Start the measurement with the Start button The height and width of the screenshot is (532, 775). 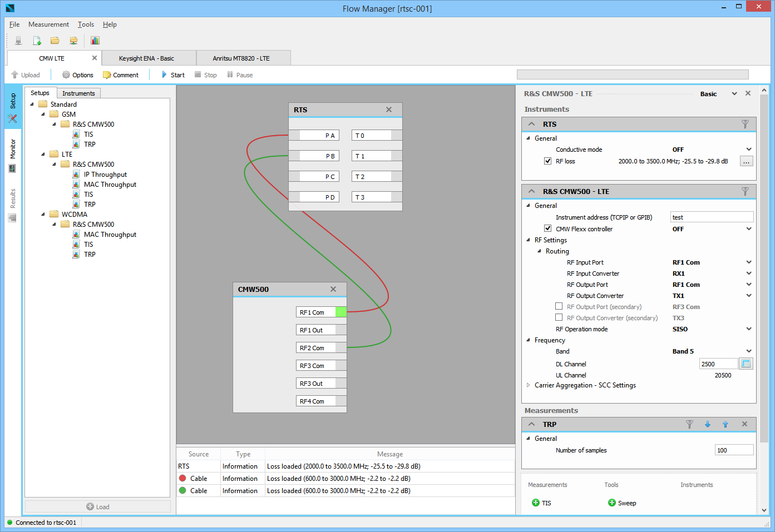[x=173, y=75]
